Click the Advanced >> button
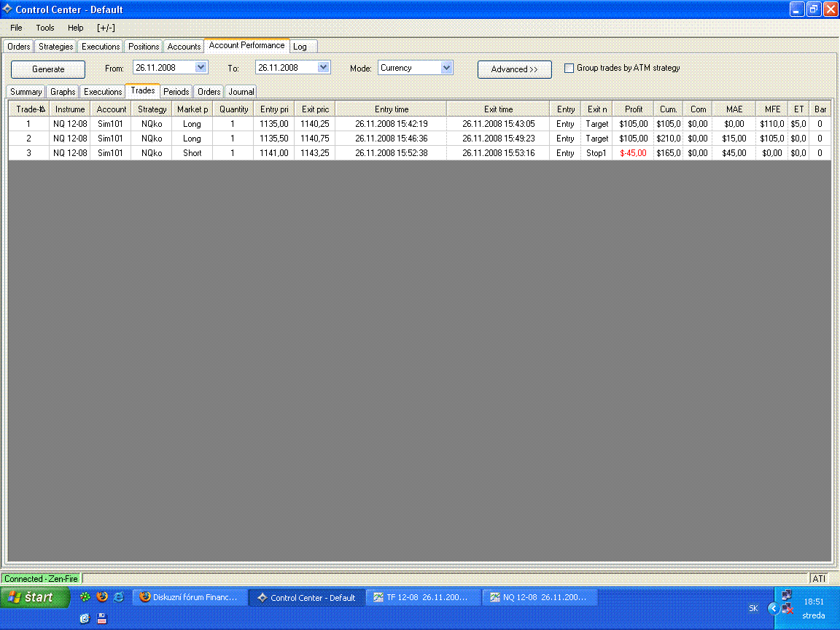 point(514,69)
